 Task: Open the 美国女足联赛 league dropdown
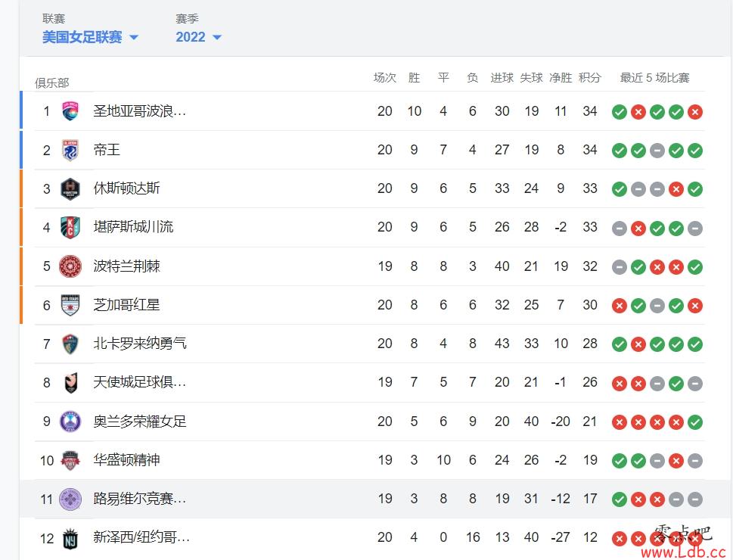[90, 37]
